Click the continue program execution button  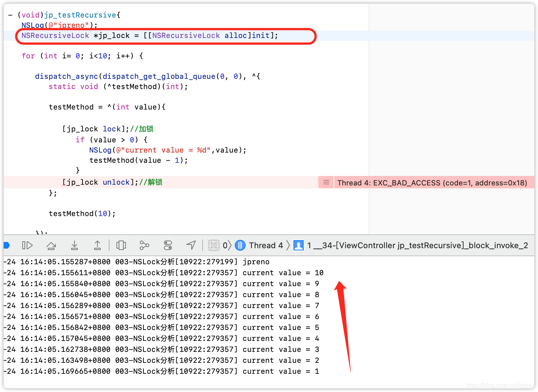(x=27, y=245)
